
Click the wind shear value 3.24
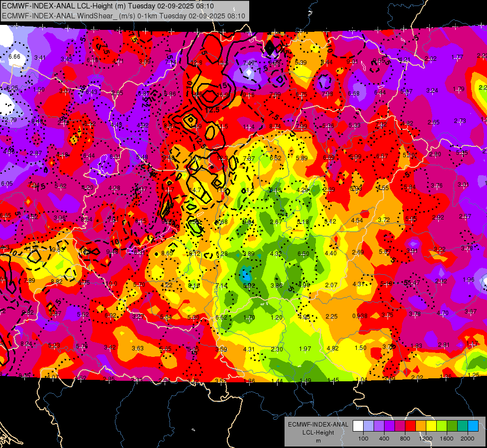pyautogui.click(x=432, y=91)
